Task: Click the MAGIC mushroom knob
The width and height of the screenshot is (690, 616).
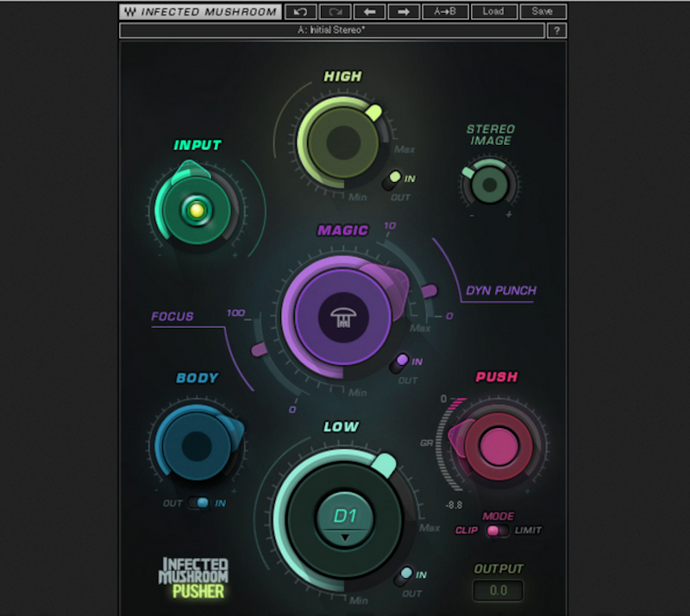Action: pos(343,317)
